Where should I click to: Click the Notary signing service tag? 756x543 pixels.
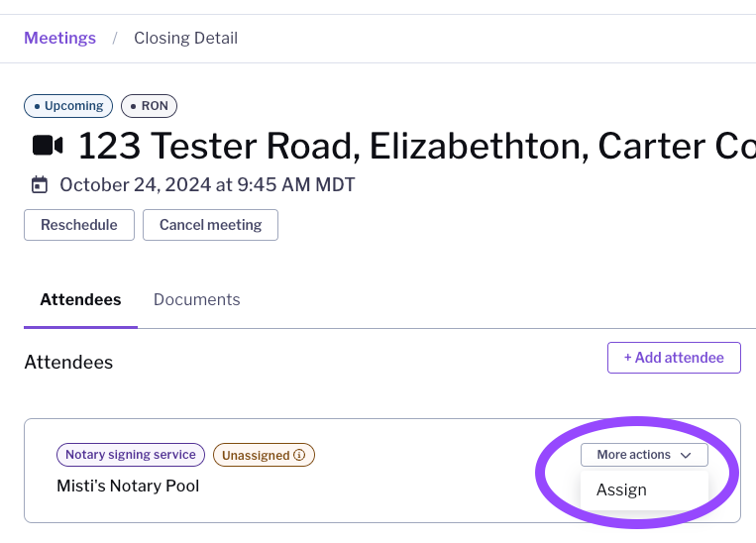[x=131, y=456]
